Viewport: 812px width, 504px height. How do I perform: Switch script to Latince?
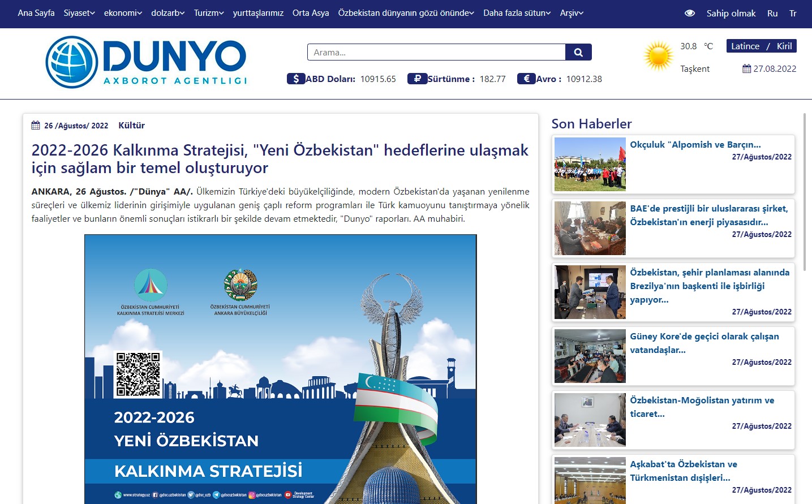[745, 46]
